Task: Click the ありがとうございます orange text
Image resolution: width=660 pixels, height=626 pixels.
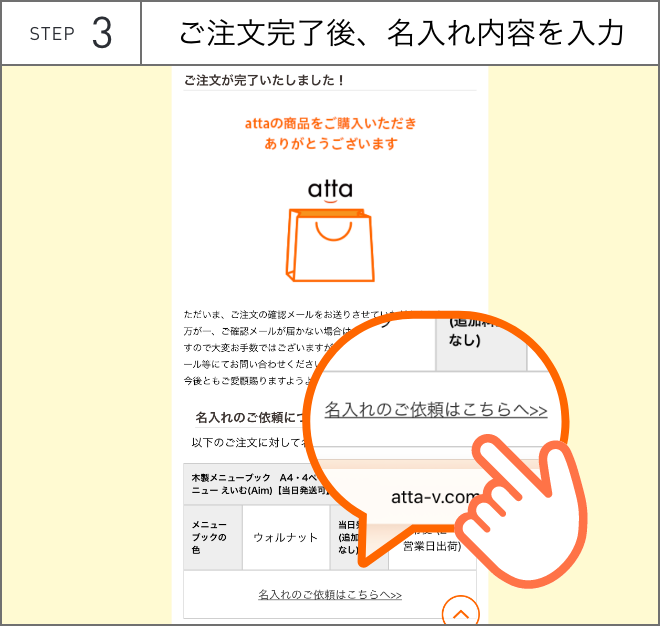Action: pyautogui.click(x=331, y=144)
